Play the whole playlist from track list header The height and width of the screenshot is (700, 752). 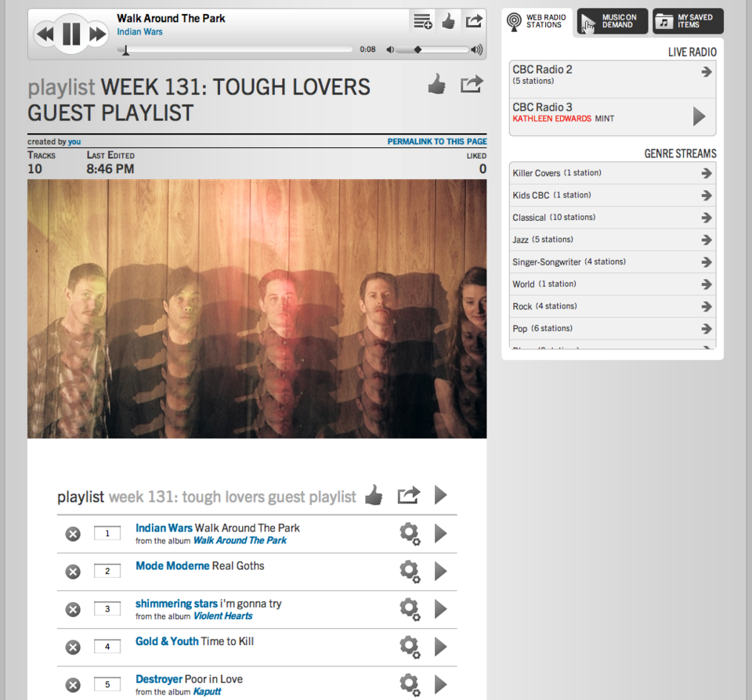(441, 495)
